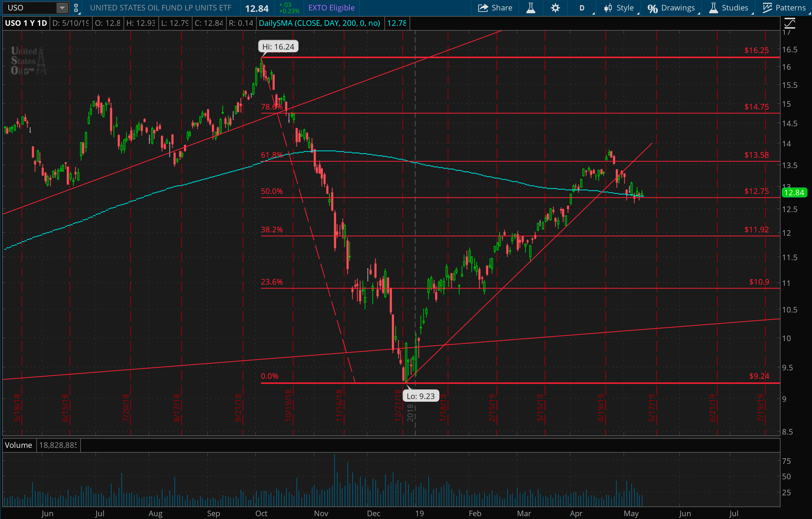Open the Drawings menu
Image resolution: width=812 pixels, height=519 pixels.
pos(672,8)
